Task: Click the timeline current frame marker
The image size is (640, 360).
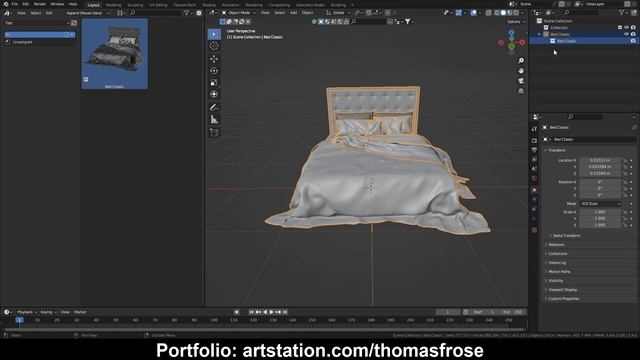Action: (x=19, y=320)
